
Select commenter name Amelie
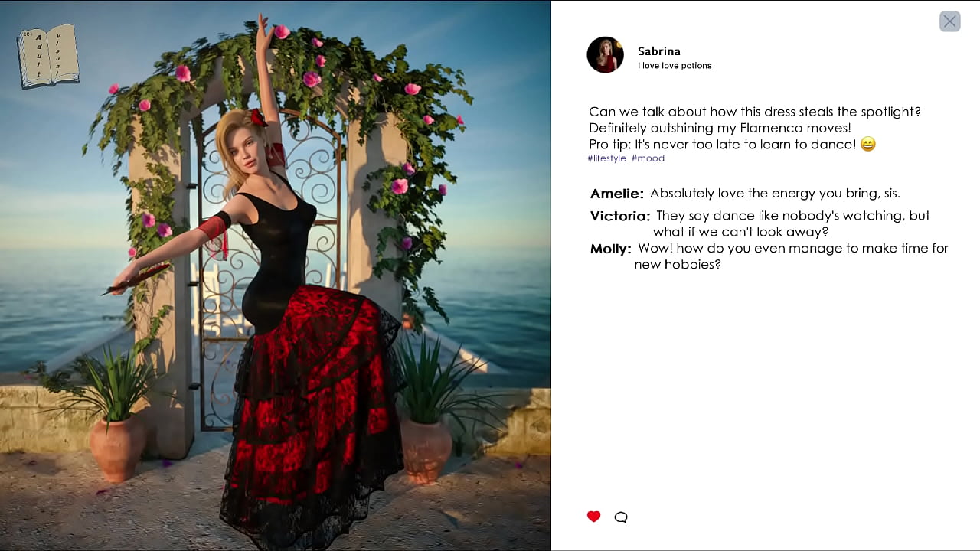click(x=616, y=194)
